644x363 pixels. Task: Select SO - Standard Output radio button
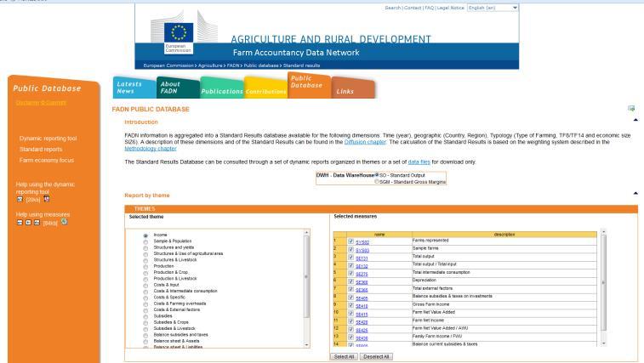pos(377,175)
